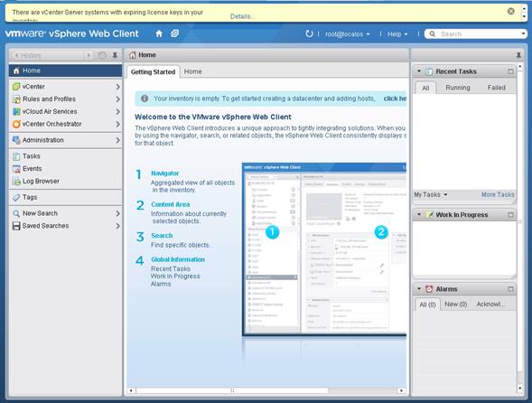The image size is (532, 403).
Task: Switch to the Getting Started tab
Action: point(153,72)
